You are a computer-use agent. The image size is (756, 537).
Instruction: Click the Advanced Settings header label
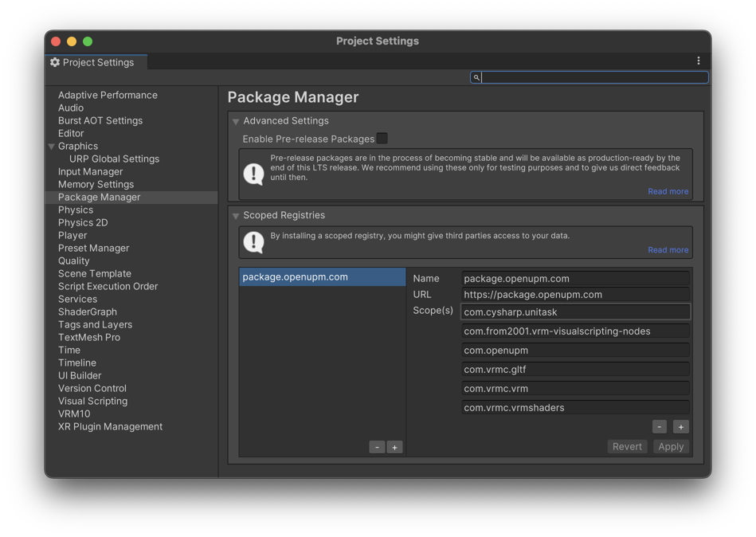tap(286, 121)
